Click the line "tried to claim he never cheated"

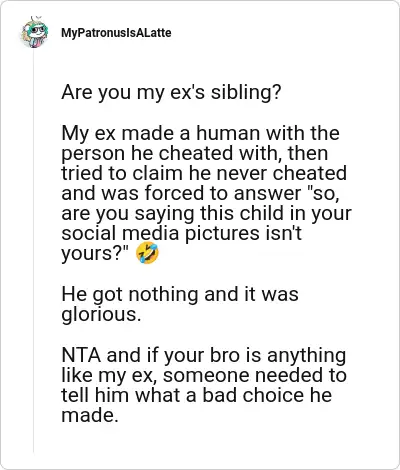click(x=204, y=173)
